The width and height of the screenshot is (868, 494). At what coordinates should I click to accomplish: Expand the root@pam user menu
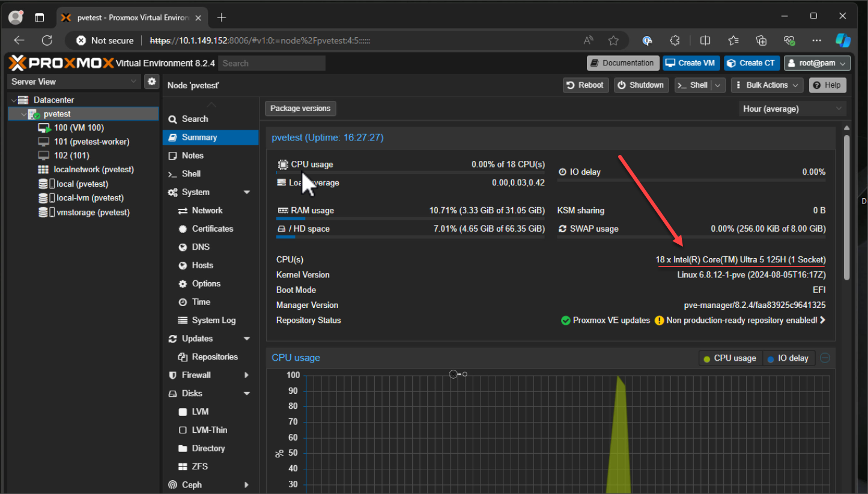pyautogui.click(x=817, y=63)
